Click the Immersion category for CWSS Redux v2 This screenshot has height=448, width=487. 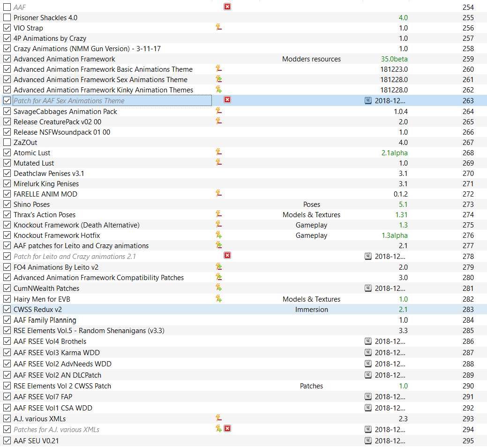312,309
